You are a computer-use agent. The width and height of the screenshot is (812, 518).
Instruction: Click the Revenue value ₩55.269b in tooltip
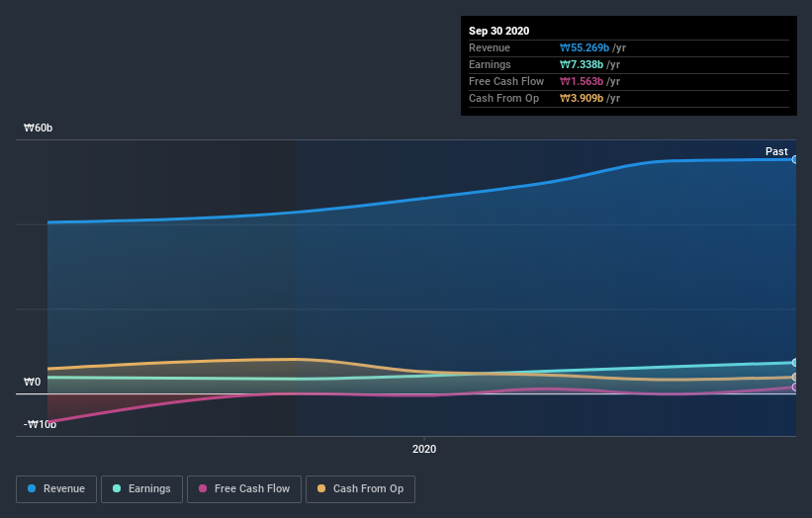pyautogui.click(x=585, y=47)
